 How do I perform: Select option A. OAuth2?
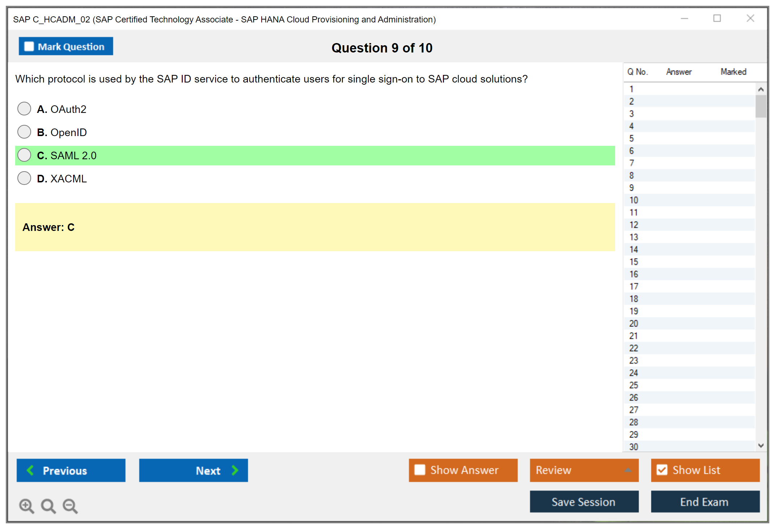pos(24,109)
